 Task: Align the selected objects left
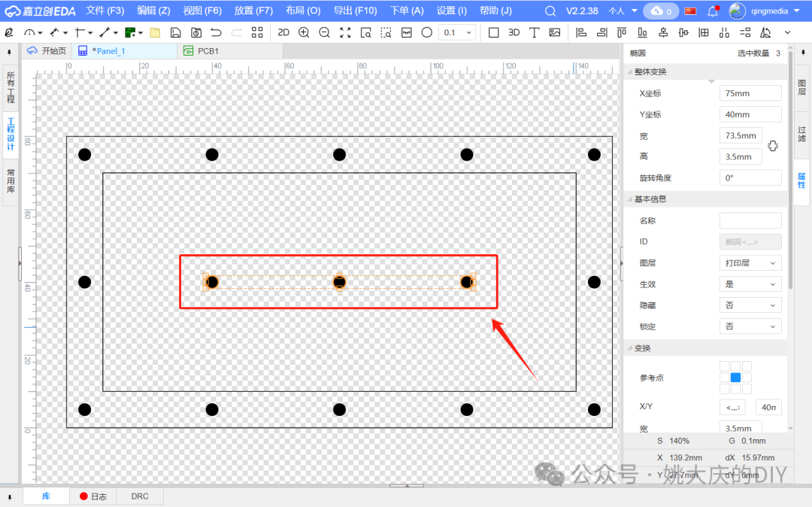581,32
